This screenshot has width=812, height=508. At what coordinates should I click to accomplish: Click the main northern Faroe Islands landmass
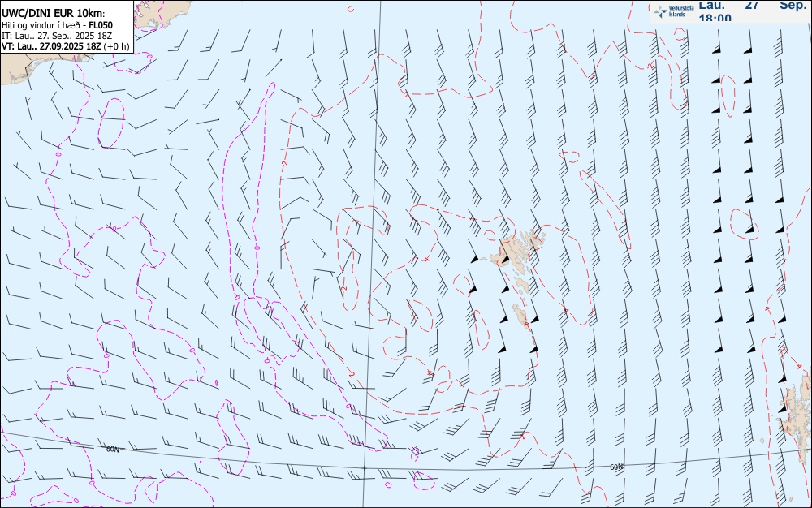click(514, 250)
